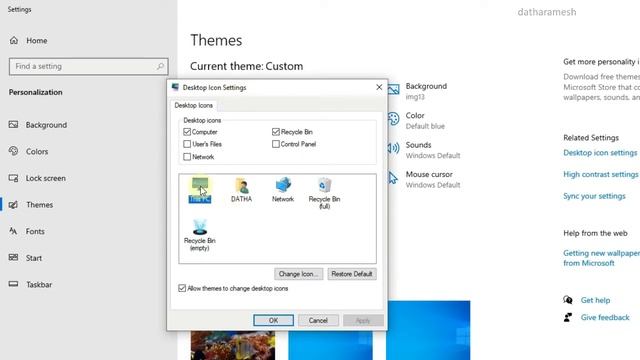Click the Change Icon button
Image resolution: width=640 pixels, height=360 pixels.
tap(298, 274)
